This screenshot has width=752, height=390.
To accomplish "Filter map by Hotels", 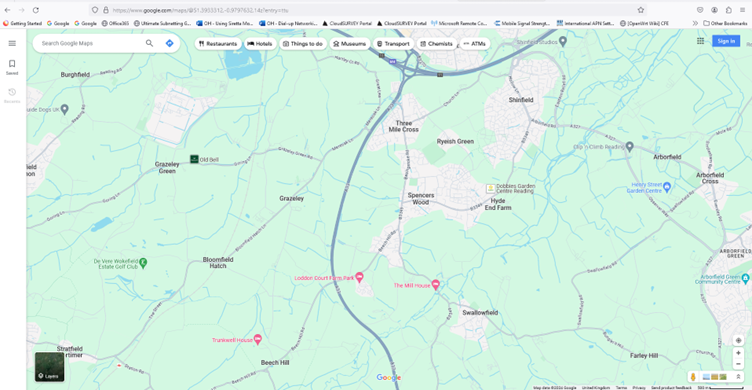I will coord(260,44).
